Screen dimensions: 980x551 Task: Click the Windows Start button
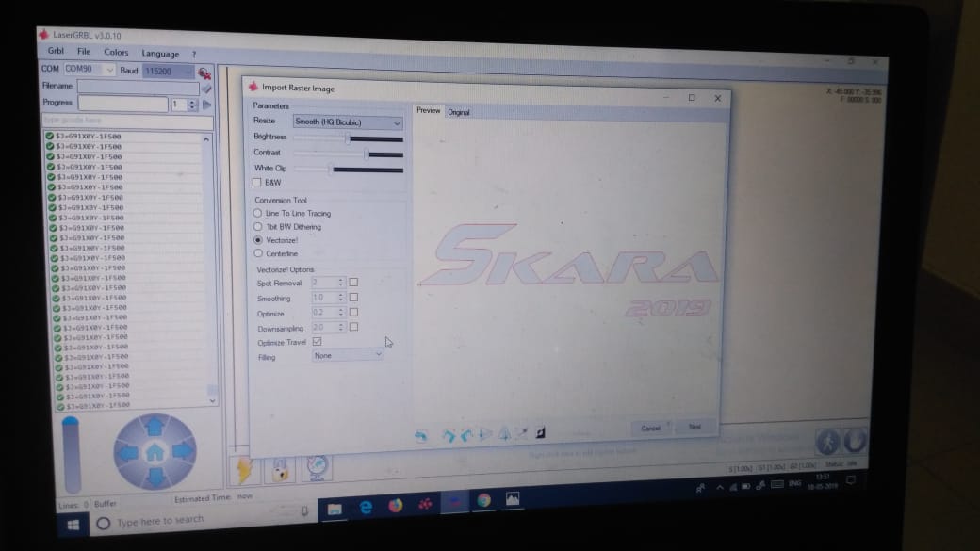click(73, 526)
